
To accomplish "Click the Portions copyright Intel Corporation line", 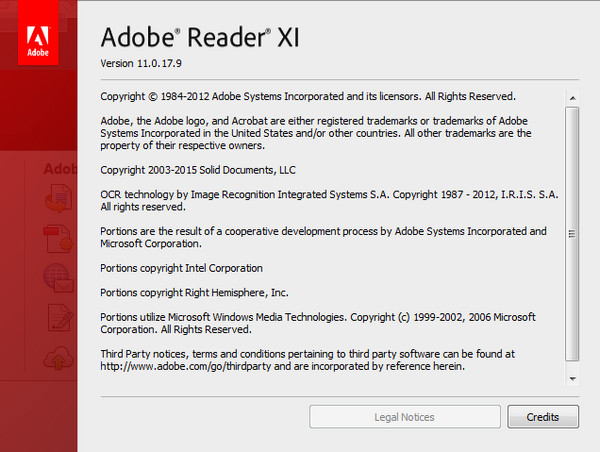I will tap(181, 268).
